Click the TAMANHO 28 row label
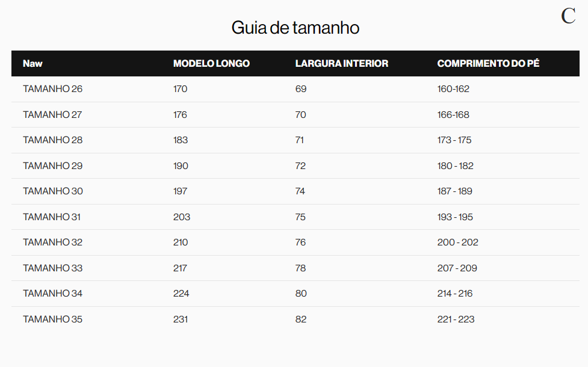 [53, 140]
